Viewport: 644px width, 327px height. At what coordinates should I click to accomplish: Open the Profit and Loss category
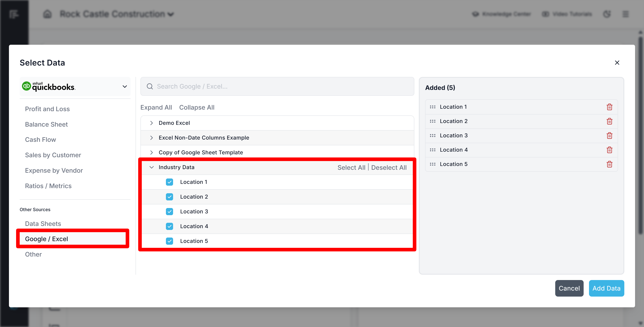coord(47,109)
